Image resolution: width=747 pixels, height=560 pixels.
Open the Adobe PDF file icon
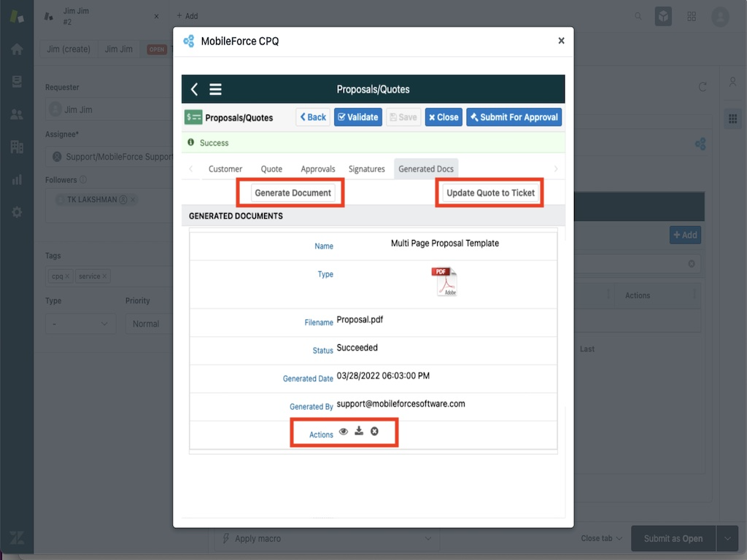coord(444,281)
